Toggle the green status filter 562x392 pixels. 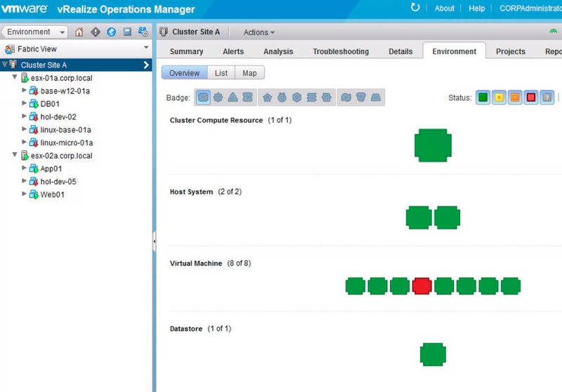click(483, 98)
